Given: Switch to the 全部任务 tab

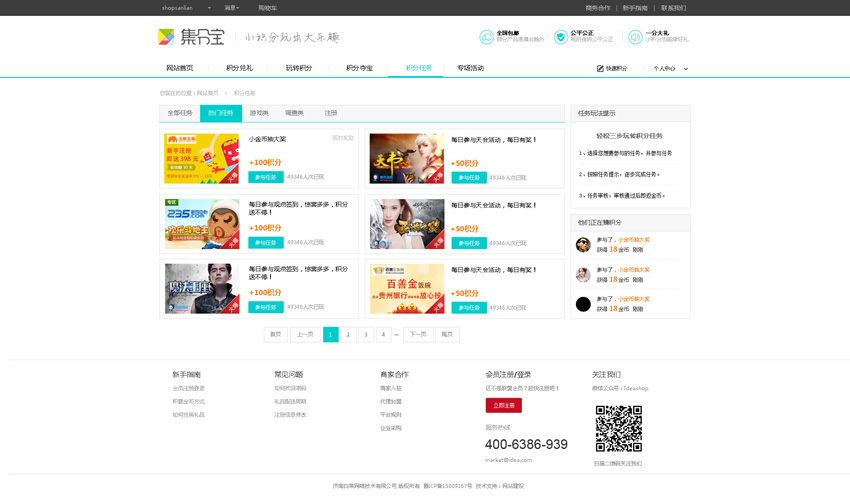Looking at the screenshot, I should click(180, 113).
